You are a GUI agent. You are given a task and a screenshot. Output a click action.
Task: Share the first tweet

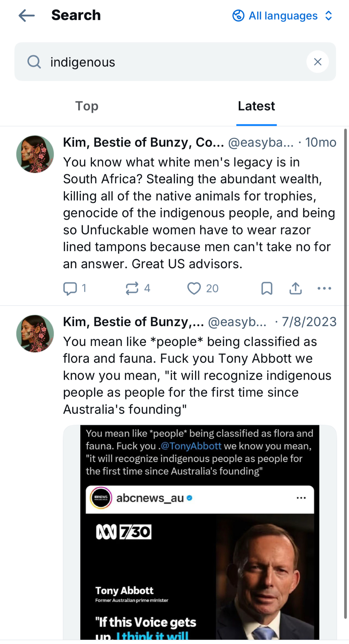tap(296, 288)
